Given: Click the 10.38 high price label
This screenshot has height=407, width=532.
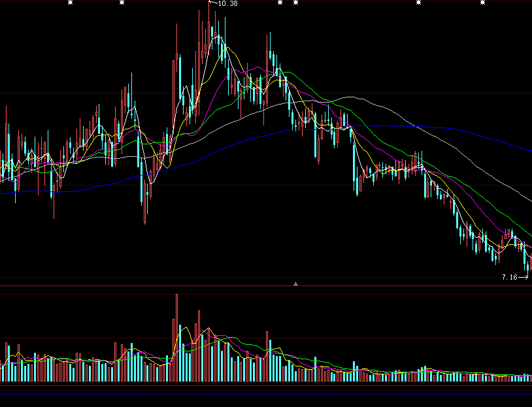Looking at the screenshot, I should click(227, 4).
